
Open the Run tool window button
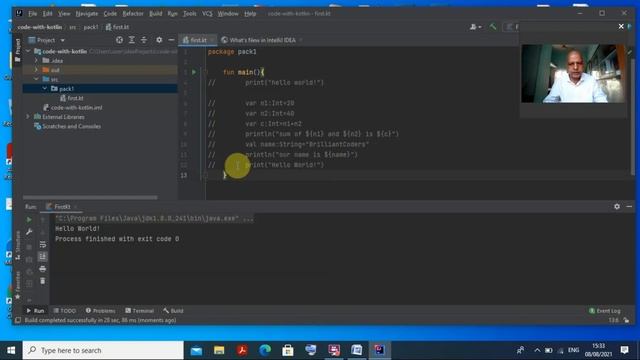35,311
